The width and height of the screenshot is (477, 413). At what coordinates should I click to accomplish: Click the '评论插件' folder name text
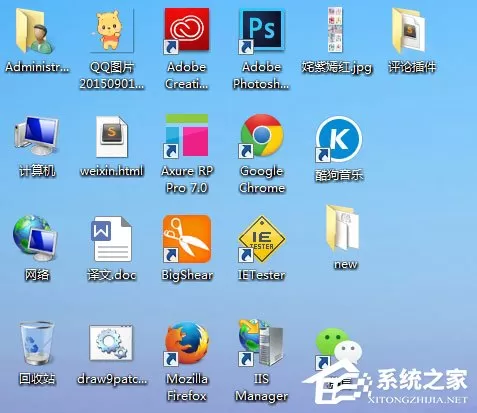tap(412, 67)
